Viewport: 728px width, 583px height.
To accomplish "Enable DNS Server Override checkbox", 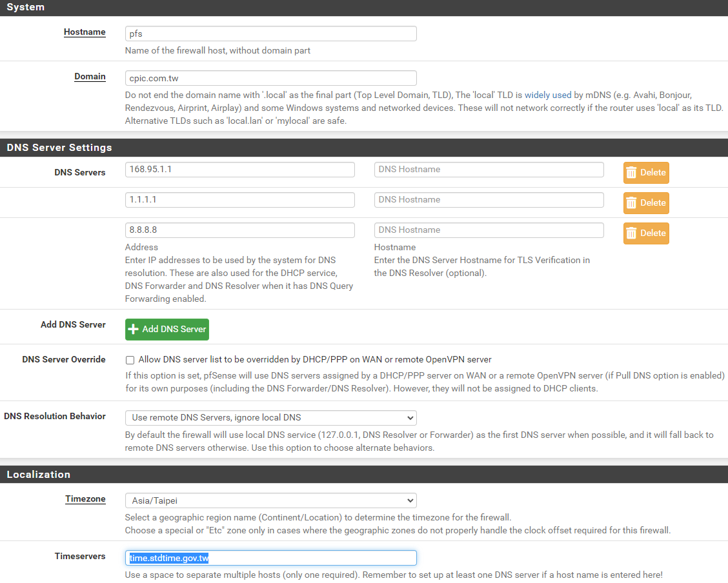I will pos(130,360).
